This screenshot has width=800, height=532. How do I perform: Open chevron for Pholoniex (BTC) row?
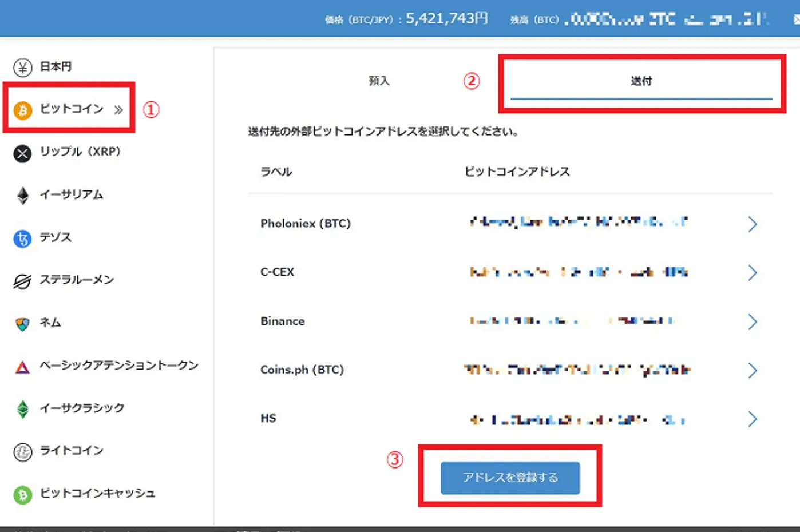753,224
